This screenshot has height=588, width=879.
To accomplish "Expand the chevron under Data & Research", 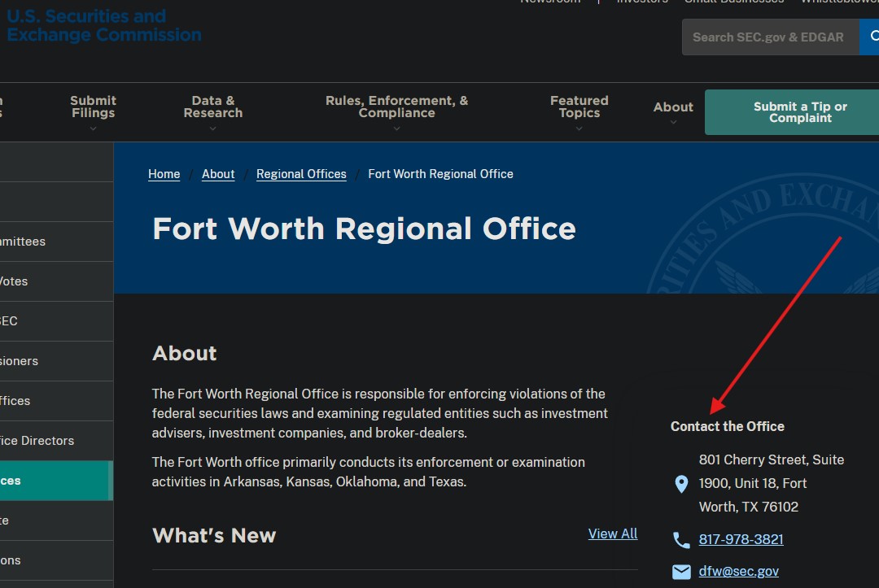I will pos(213,128).
